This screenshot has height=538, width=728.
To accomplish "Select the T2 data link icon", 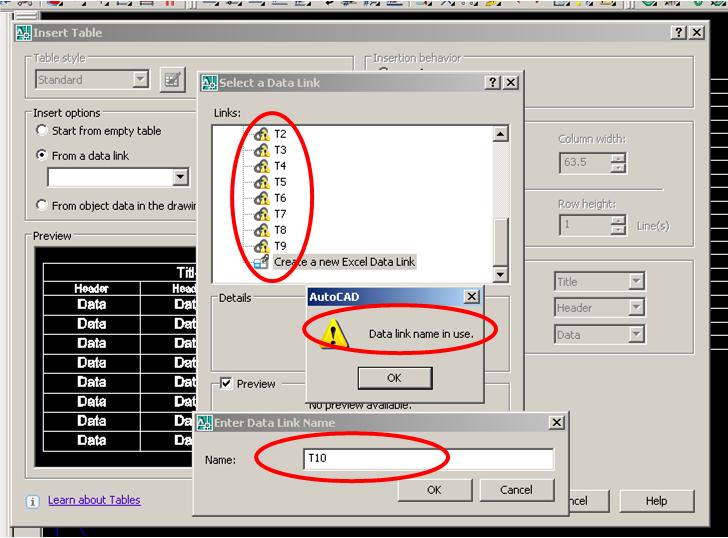I will point(262,134).
